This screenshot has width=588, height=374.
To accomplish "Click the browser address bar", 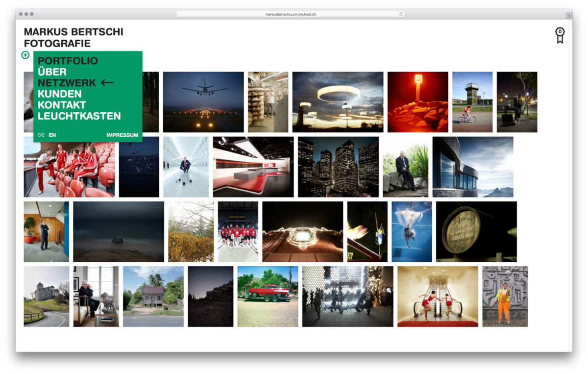I will tap(290, 14).
